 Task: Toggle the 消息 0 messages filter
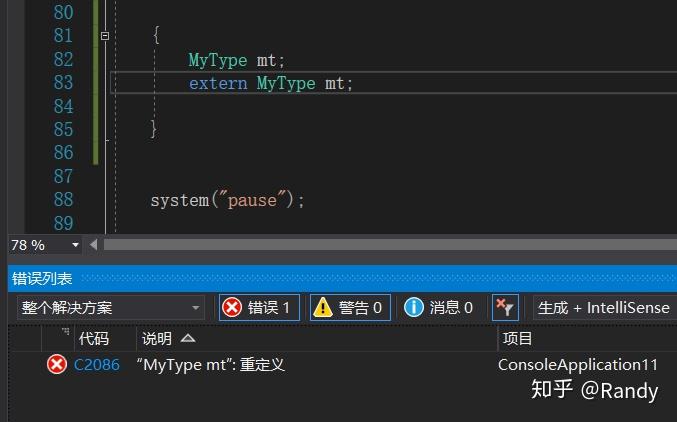coord(439,308)
